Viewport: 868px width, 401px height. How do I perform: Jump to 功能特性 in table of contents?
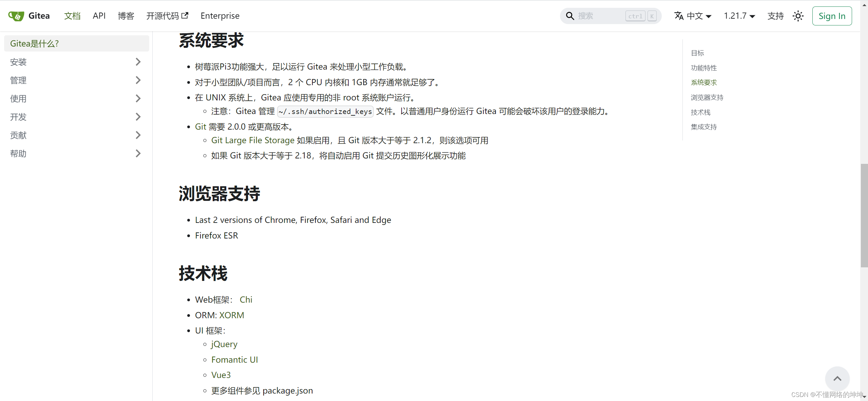704,68
